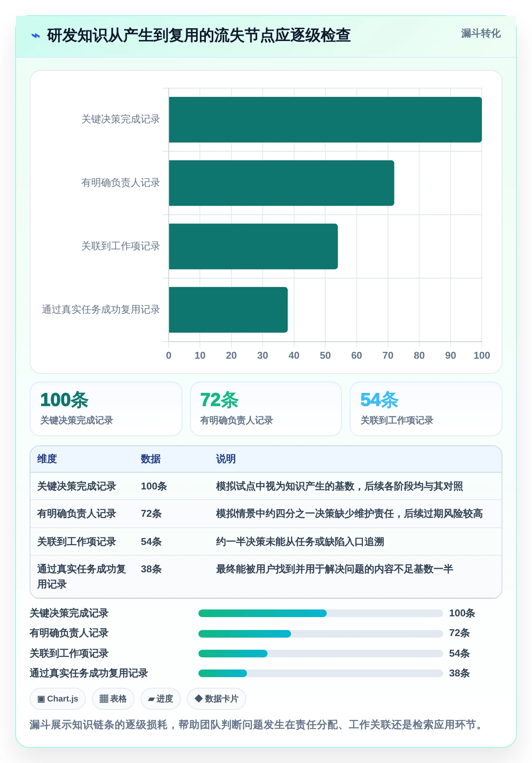Image resolution: width=532 pixels, height=763 pixels.
Task: Click the heading 研发知识从产生到复用的流失节点应逐级检查
Action: click(x=199, y=35)
